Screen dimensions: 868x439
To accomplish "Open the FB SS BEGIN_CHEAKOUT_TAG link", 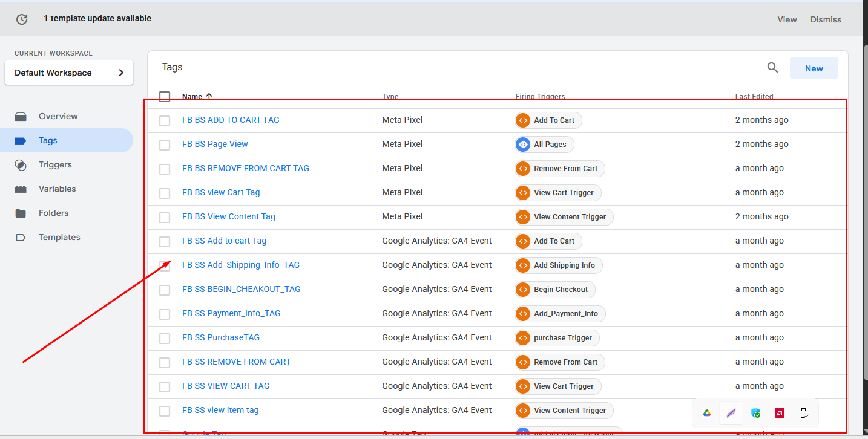I will [x=242, y=289].
